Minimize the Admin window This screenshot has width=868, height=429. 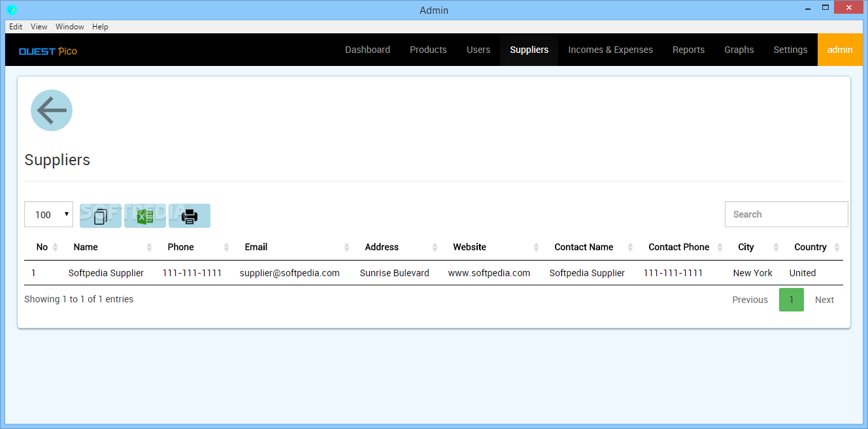pos(809,7)
